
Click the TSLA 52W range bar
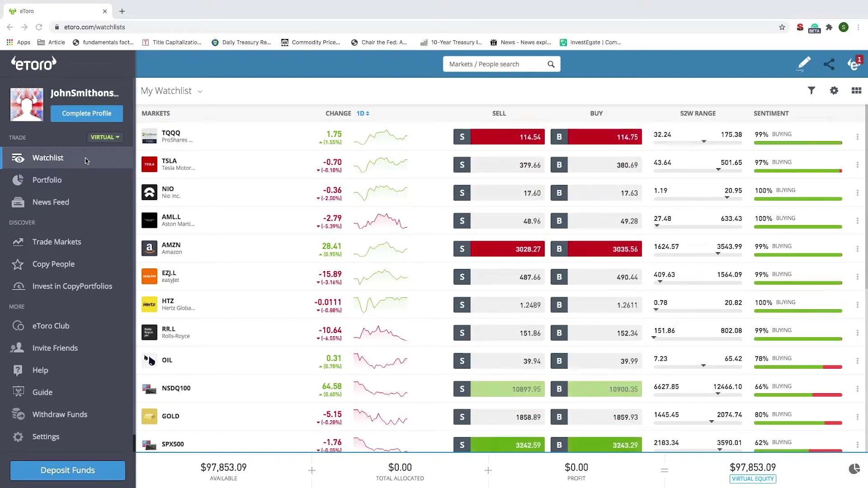[698, 170]
